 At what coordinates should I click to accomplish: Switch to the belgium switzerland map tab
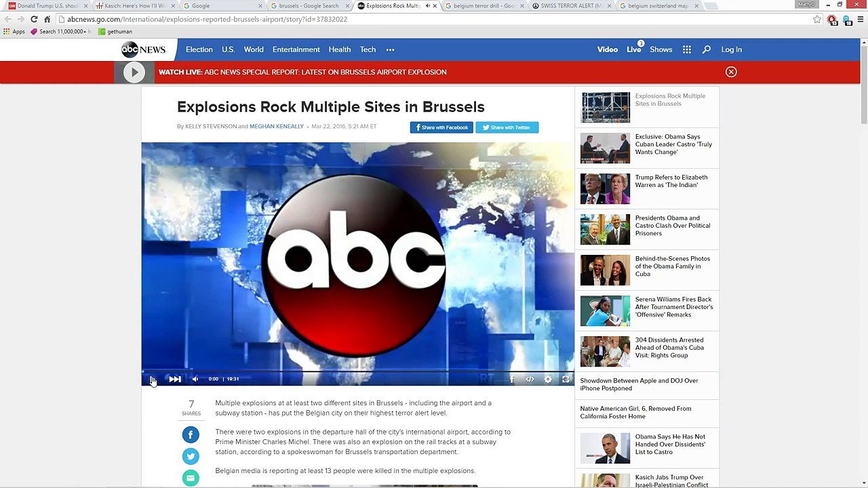[x=658, y=6]
